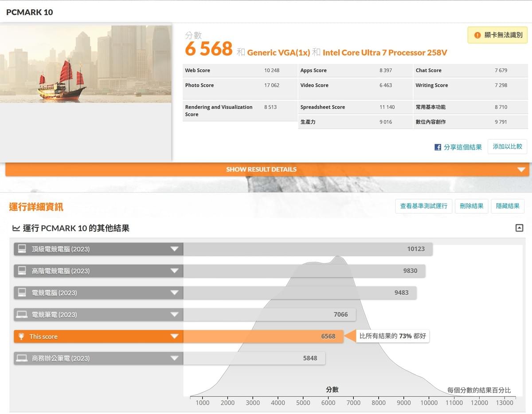Open Intel Core Ultra 7 Processor 258V link
Image resolution: width=532 pixels, height=414 pixels.
point(385,52)
